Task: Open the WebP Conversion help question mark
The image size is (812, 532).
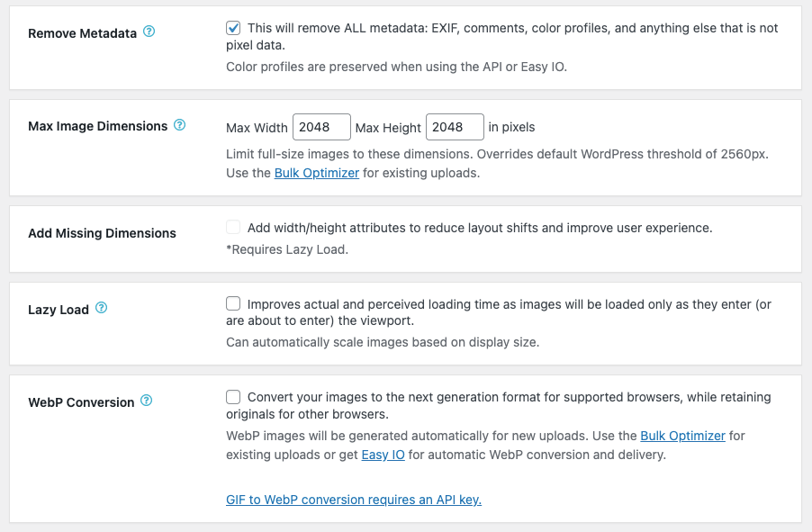Action: coord(147,401)
